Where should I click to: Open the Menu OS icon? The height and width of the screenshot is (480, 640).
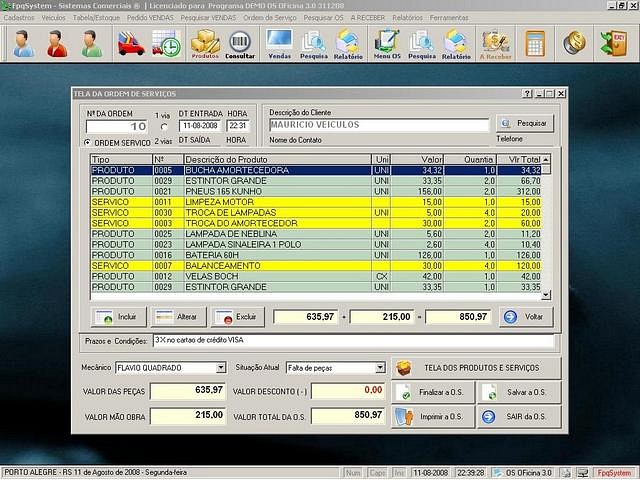pos(387,43)
